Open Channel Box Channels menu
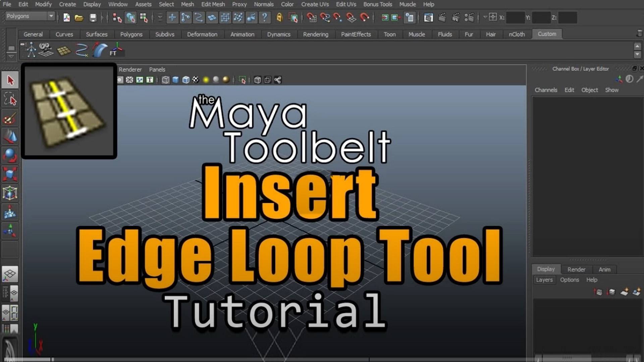This screenshot has width=644, height=362. pyautogui.click(x=546, y=90)
